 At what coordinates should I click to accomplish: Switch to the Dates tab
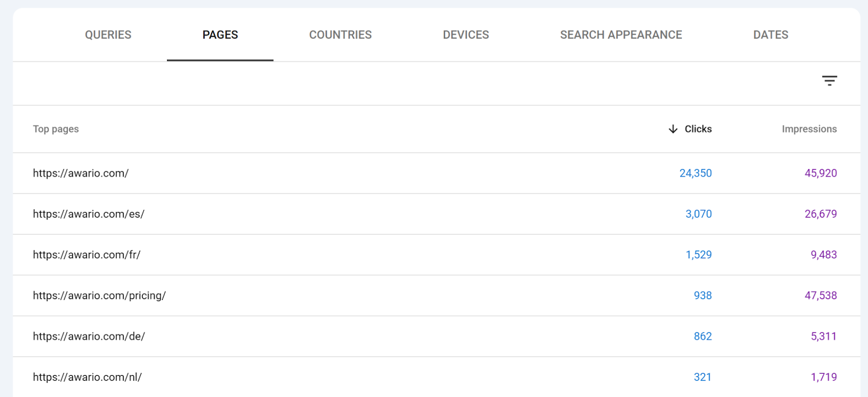[x=770, y=35]
